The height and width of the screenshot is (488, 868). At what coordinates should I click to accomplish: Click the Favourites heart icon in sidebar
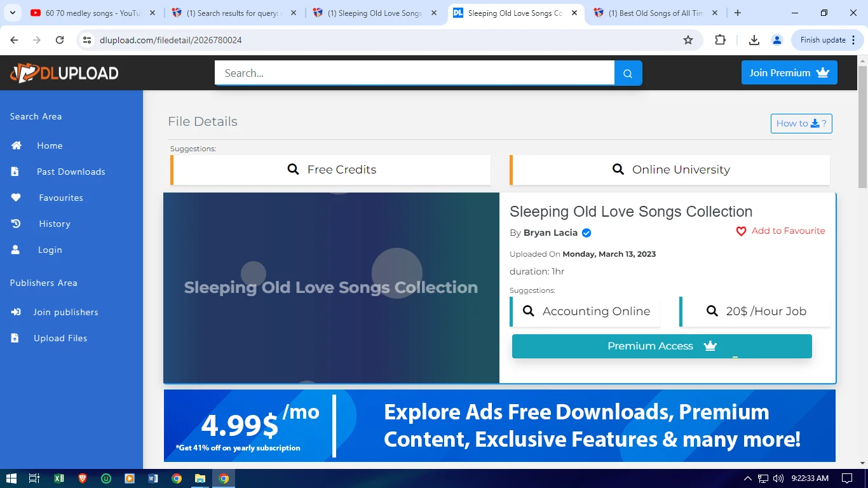pyautogui.click(x=17, y=198)
